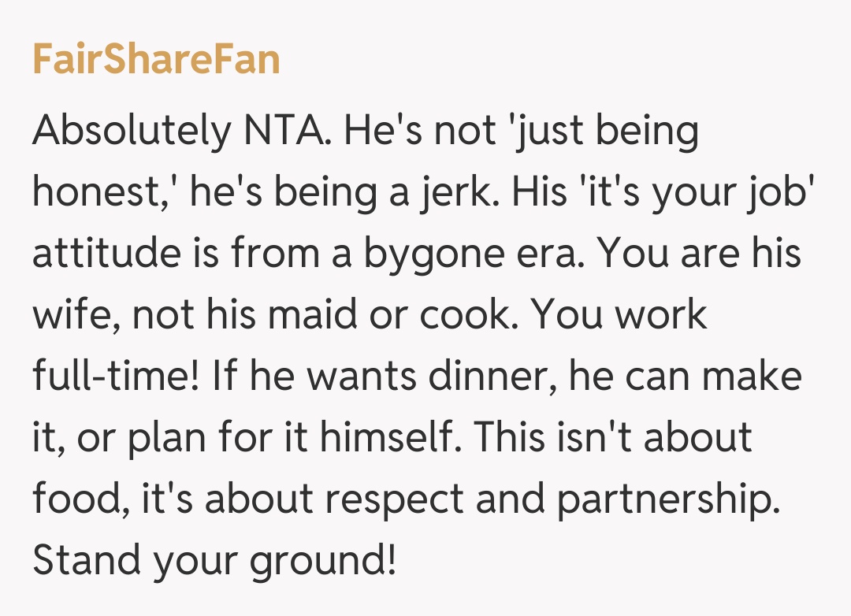This screenshot has width=851, height=616.
Task: Click the sentence 'Stand your ground!'
Action: click(214, 560)
